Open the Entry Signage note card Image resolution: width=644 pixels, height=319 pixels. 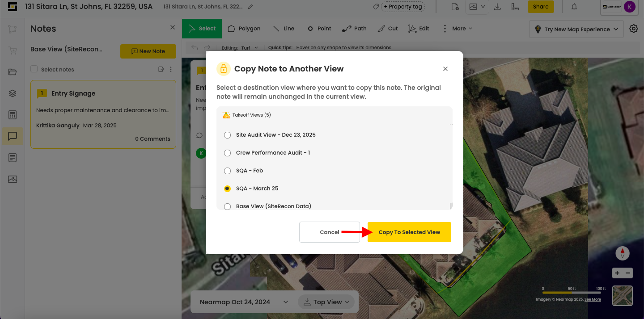[x=103, y=114]
